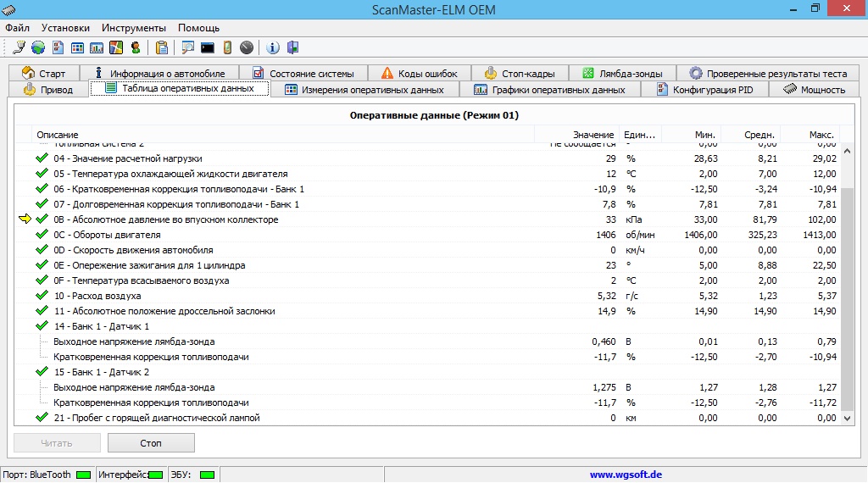Click the exit door toolbar icon

[292, 47]
